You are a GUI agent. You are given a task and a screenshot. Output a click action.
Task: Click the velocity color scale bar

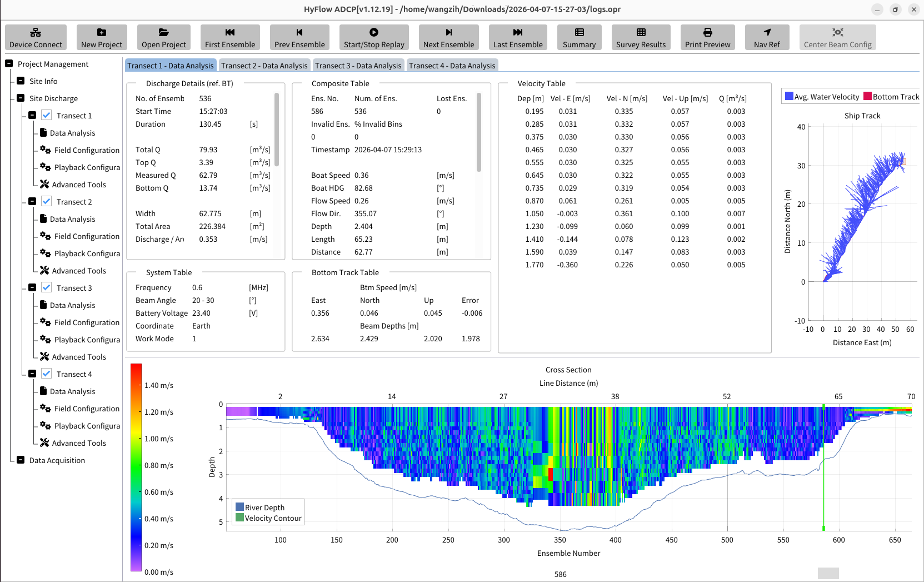136,467
